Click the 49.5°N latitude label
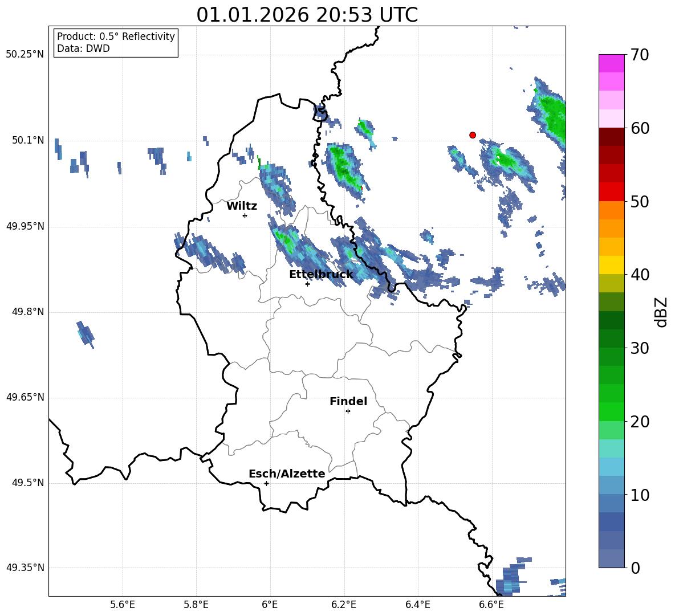Viewport: 675px width, 616px height. click(x=27, y=483)
